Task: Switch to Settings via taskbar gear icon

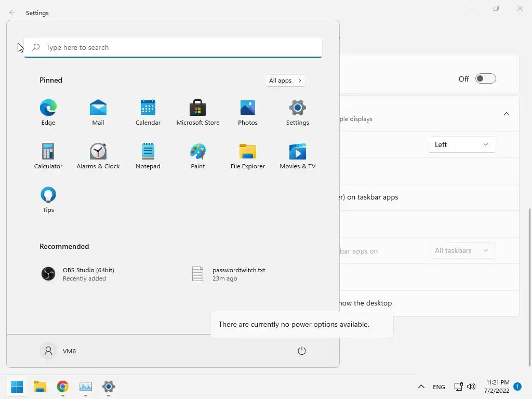Action: coord(109,387)
